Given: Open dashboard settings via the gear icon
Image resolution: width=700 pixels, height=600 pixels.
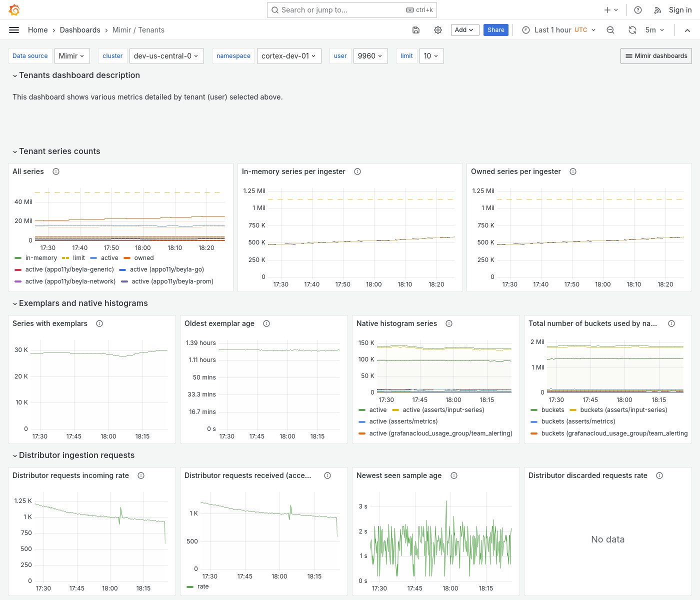Looking at the screenshot, I should click(438, 30).
